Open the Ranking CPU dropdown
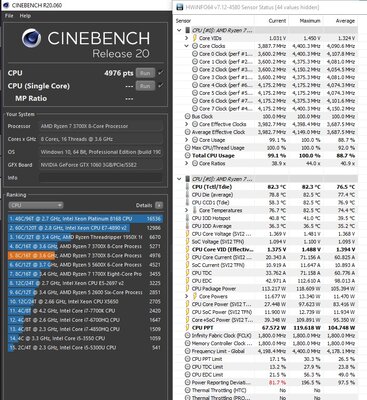 click(36, 205)
